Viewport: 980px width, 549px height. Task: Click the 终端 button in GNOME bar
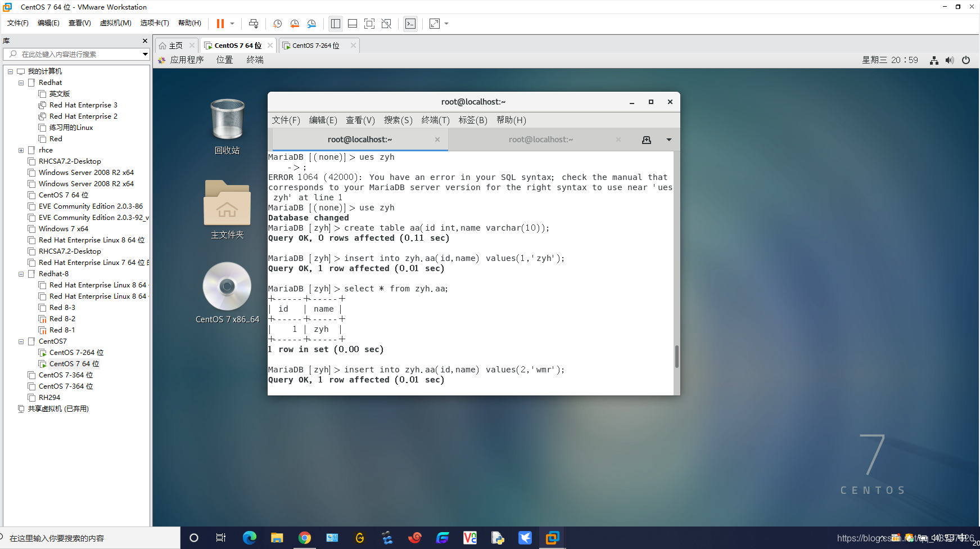click(x=255, y=60)
